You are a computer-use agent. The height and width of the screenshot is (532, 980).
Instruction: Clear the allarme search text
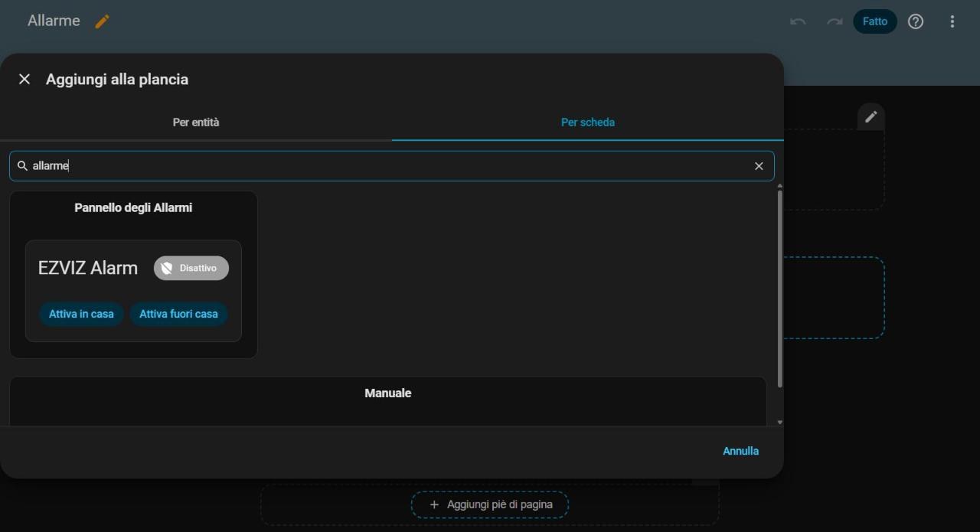(759, 166)
